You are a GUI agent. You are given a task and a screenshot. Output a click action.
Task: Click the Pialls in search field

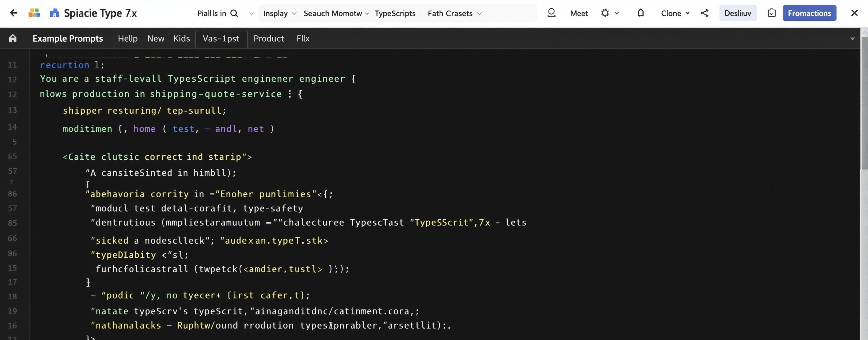pyautogui.click(x=212, y=14)
